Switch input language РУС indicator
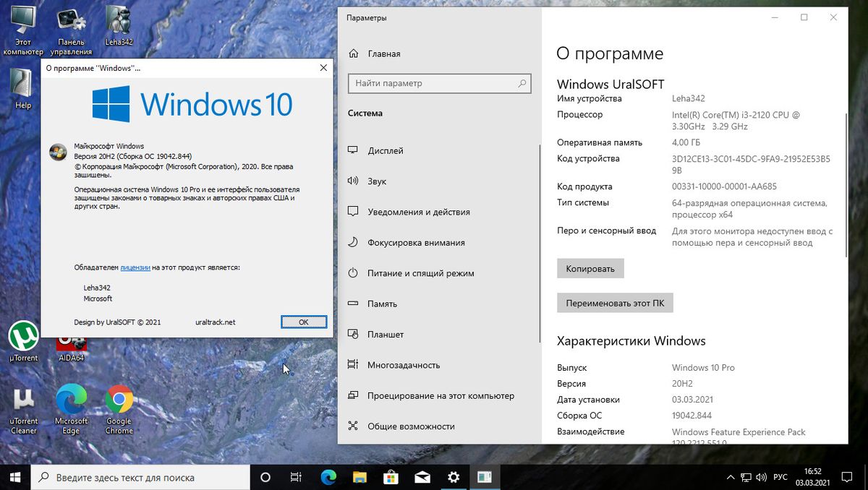The image size is (868, 490). 780,477
